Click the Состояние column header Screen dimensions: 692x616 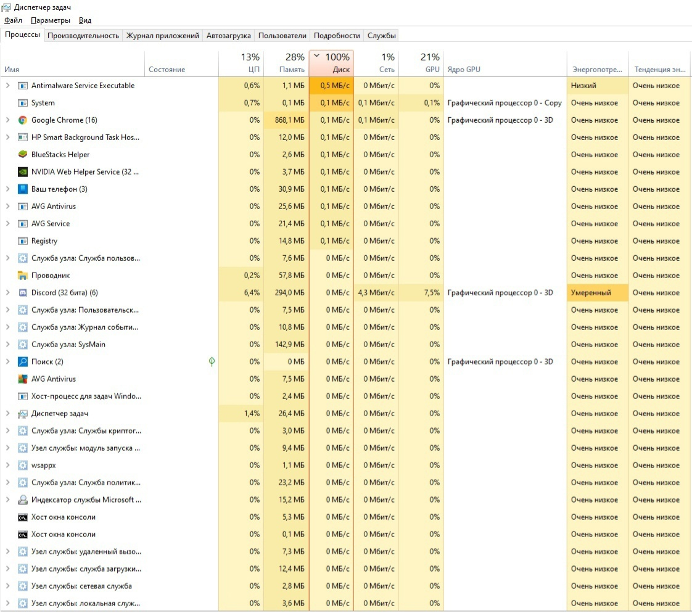click(181, 63)
